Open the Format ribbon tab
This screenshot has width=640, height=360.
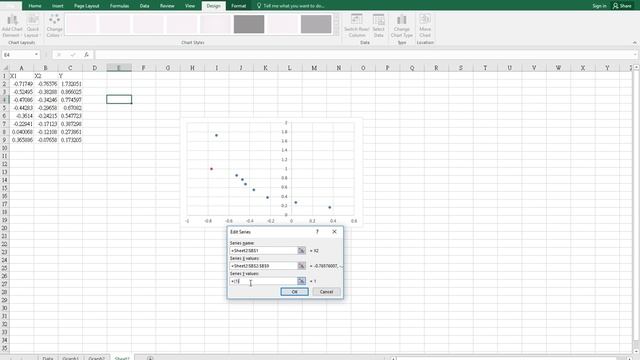(x=238, y=6)
